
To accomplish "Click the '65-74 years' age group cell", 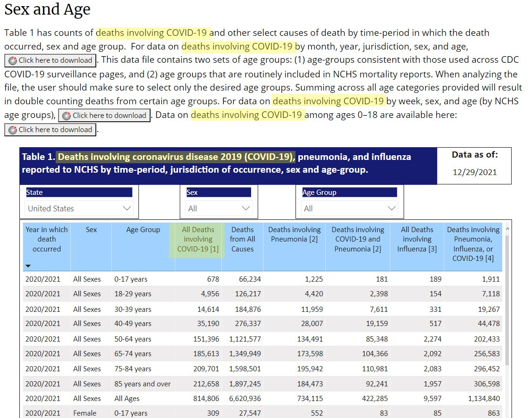I will (x=133, y=353).
